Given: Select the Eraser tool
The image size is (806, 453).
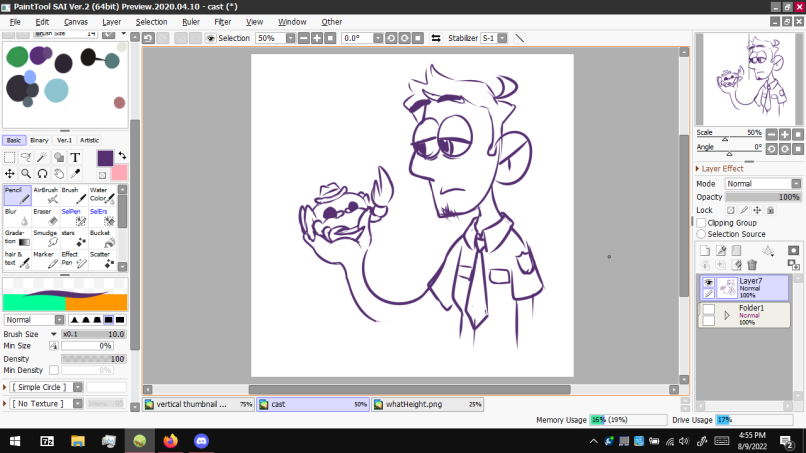Looking at the screenshot, I should pos(45,217).
